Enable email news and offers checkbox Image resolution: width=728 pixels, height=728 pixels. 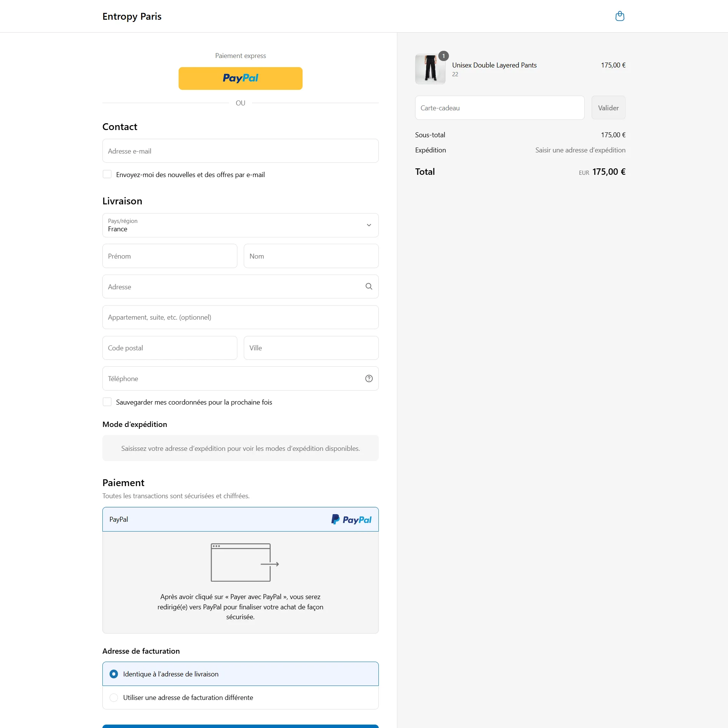point(107,174)
